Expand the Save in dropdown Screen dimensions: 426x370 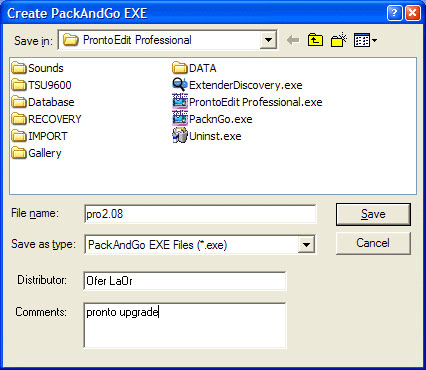click(x=268, y=40)
